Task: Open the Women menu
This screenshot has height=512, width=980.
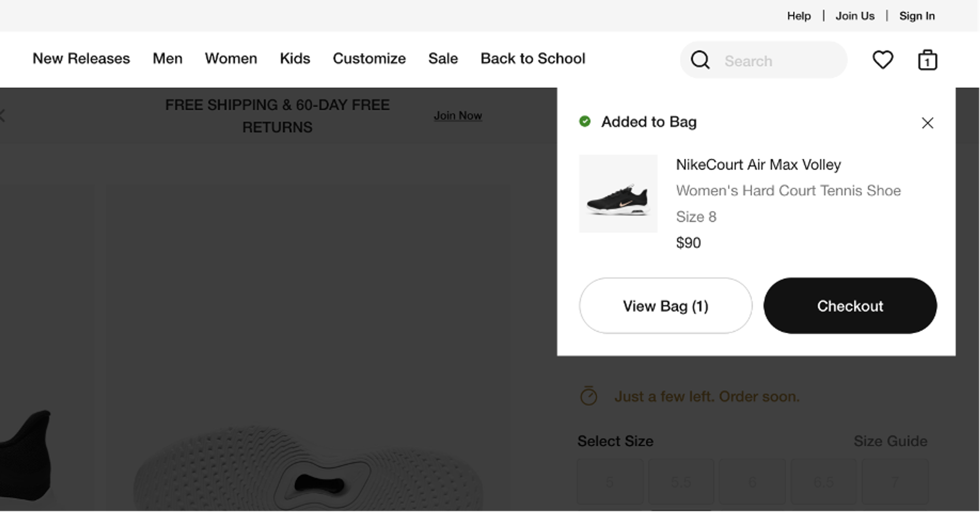Action: (x=231, y=59)
